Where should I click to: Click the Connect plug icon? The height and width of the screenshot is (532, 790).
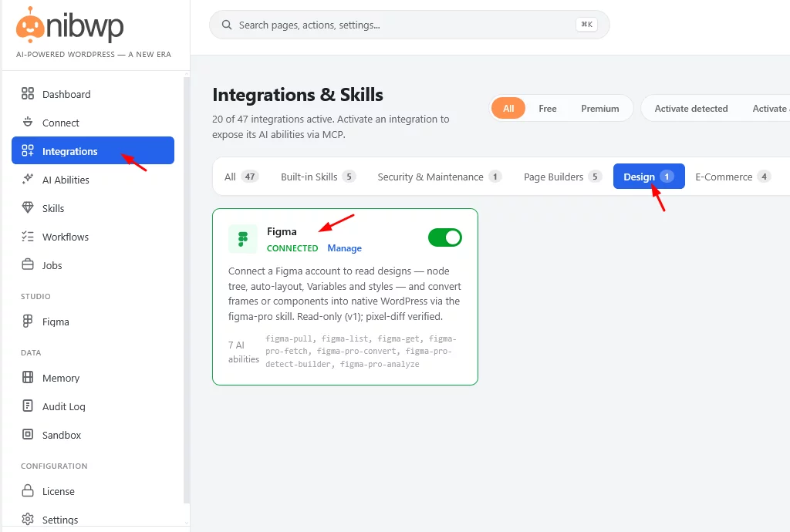[28, 123]
